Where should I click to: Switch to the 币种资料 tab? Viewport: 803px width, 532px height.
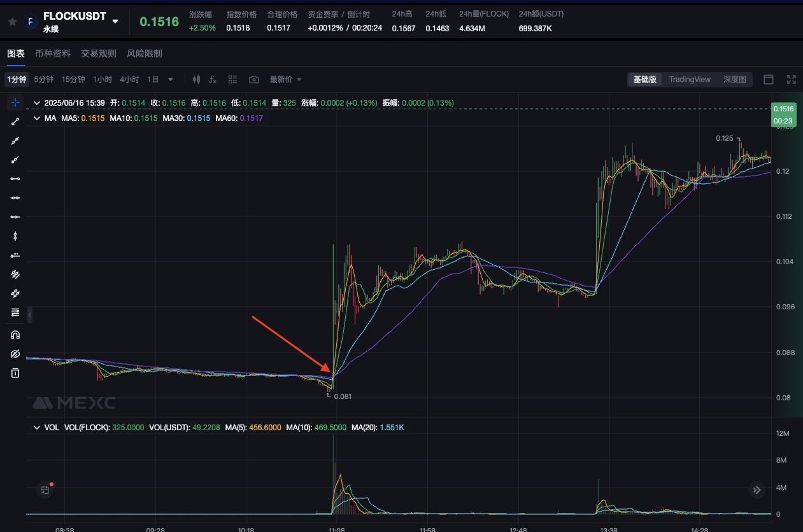click(53, 53)
